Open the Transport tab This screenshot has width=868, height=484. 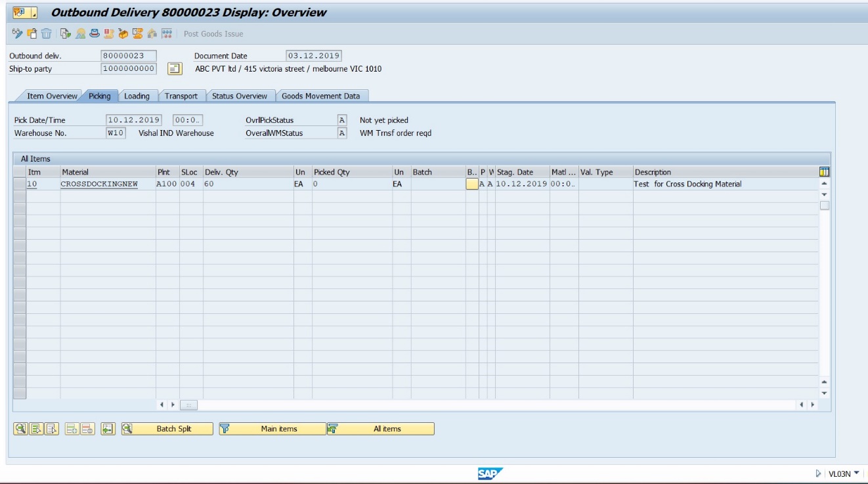181,96
